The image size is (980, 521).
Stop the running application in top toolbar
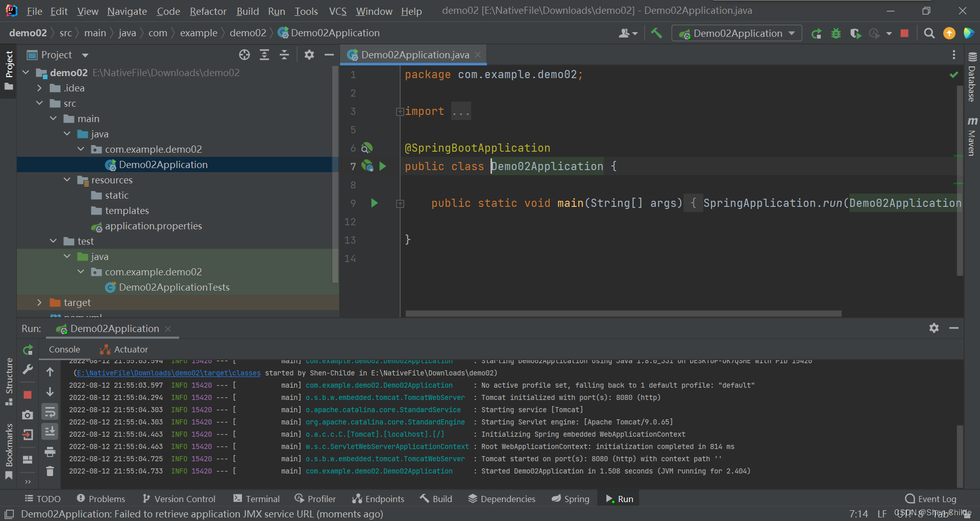tap(904, 33)
